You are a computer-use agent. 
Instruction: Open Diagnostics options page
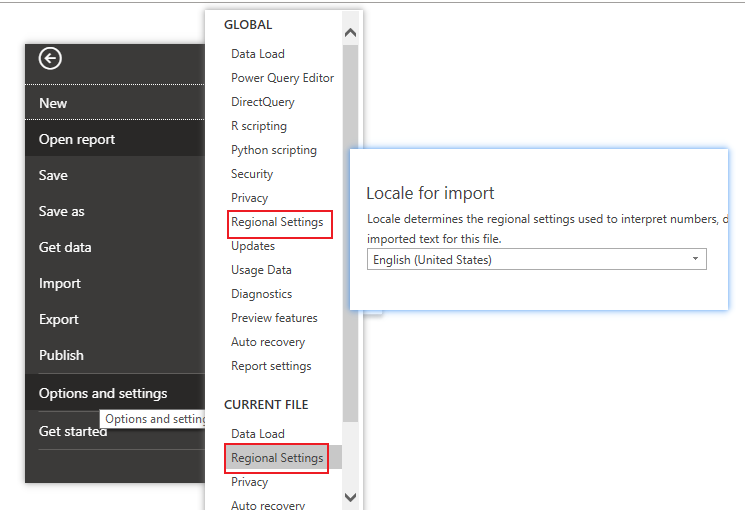click(x=261, y=294)
